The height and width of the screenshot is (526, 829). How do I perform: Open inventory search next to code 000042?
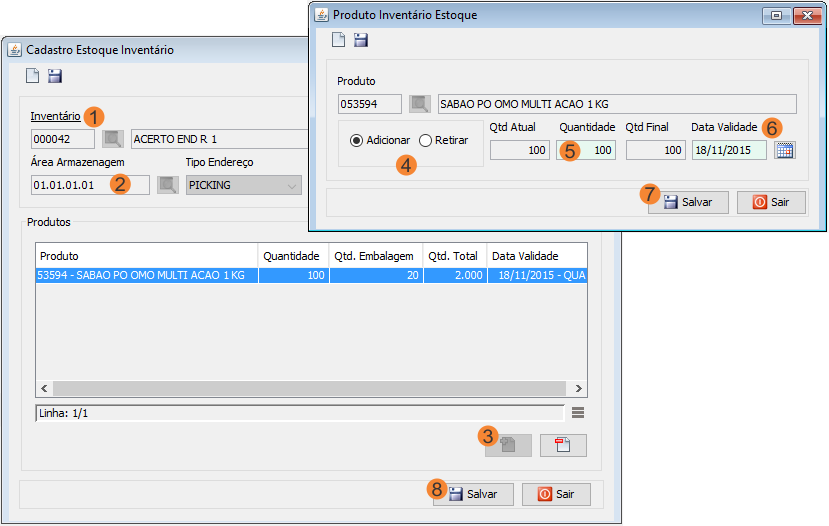point(113,139)
